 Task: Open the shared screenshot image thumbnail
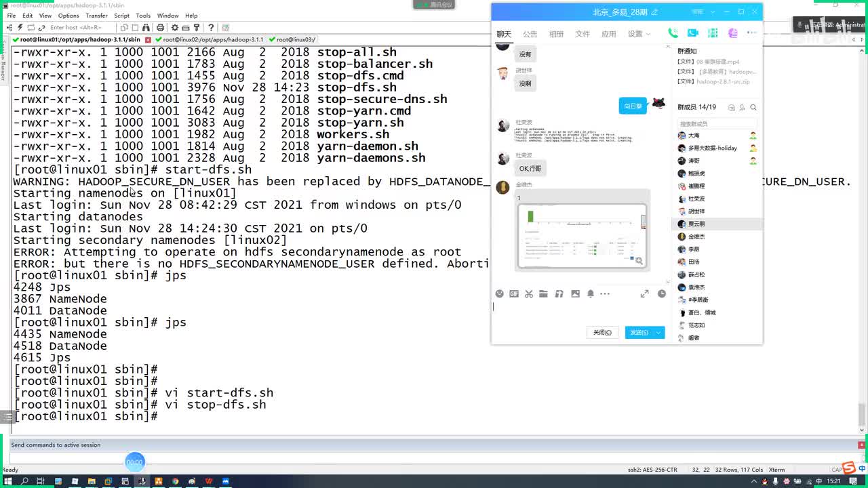(x=582, y=235)
